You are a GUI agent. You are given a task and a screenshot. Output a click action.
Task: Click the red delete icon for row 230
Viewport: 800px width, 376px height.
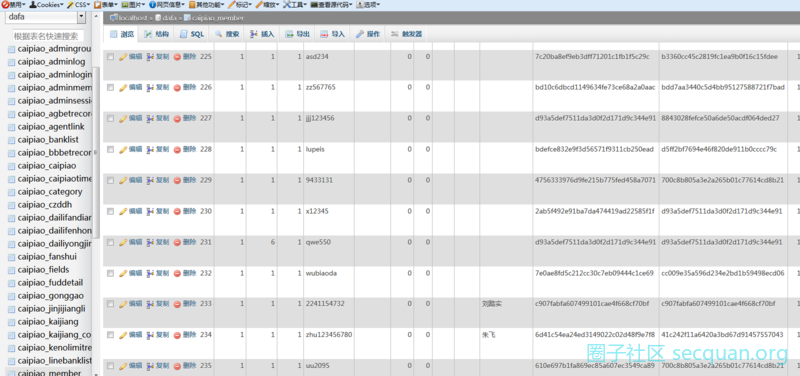177,211
